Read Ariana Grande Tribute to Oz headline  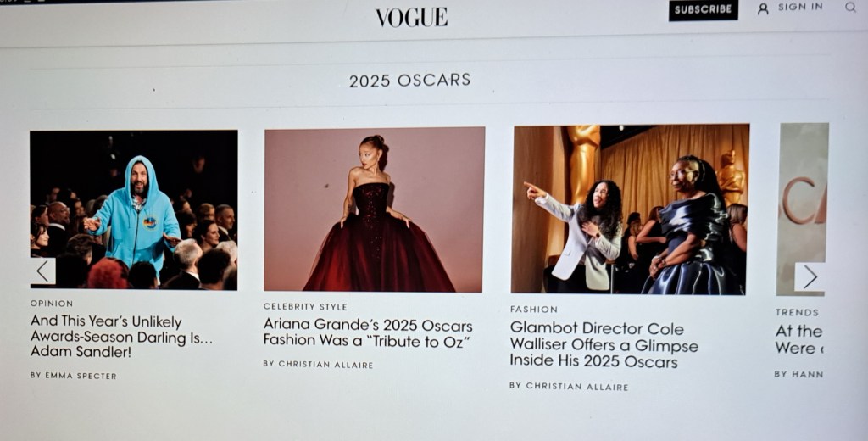368,333
